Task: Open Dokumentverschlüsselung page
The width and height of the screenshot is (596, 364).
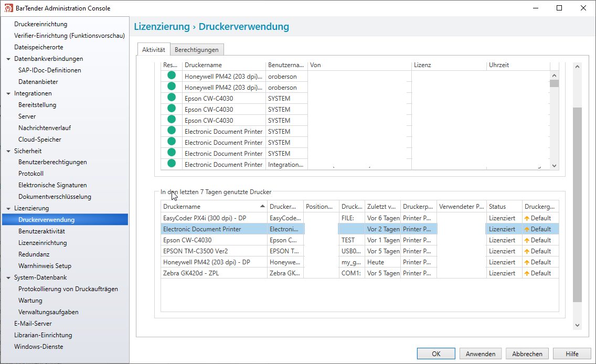Action: [55, 197]
